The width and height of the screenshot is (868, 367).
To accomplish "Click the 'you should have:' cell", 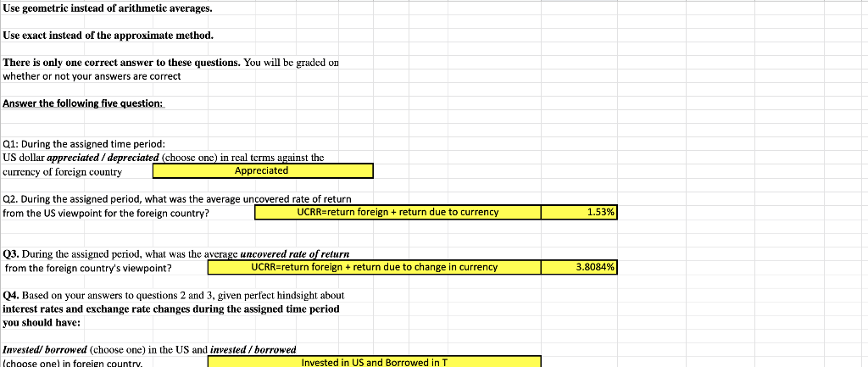I will click(42, 322).
